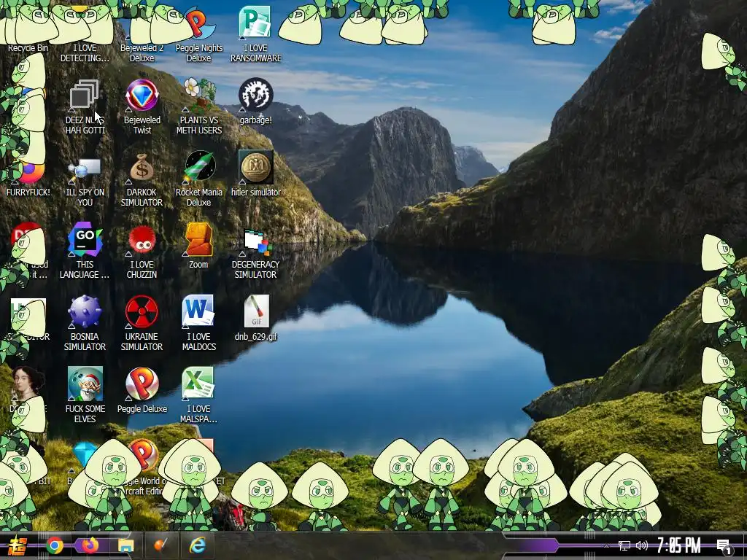Open Internet Explorer from the taskbar

click(197, 545)
